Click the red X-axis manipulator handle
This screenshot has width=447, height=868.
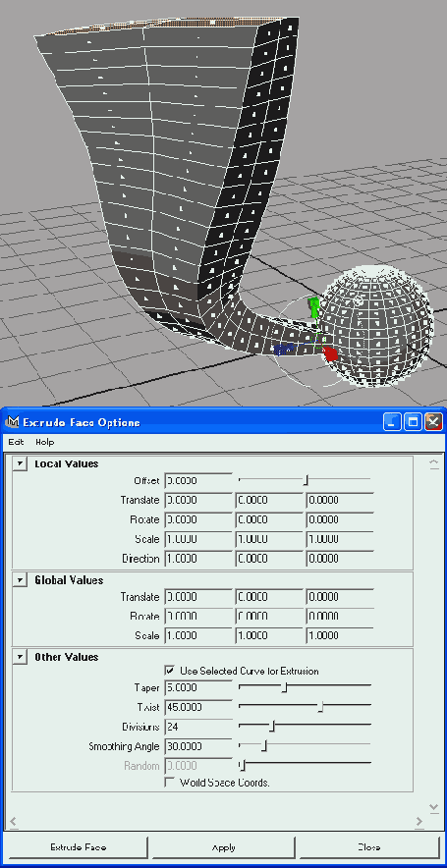point(331,353)
